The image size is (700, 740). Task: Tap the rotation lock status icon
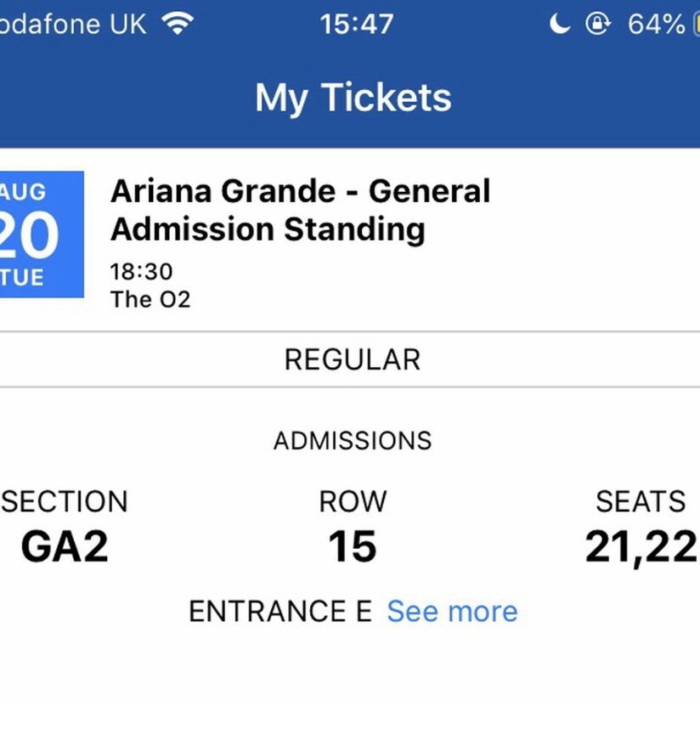click(x=598, y=24)
